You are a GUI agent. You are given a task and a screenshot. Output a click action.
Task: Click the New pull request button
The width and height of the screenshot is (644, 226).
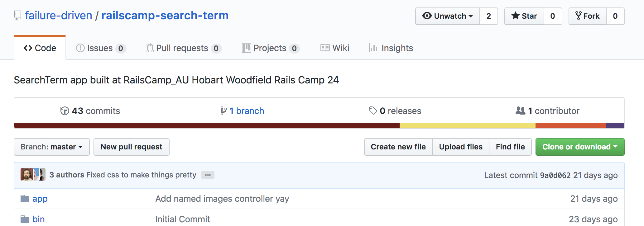point(132,147)
